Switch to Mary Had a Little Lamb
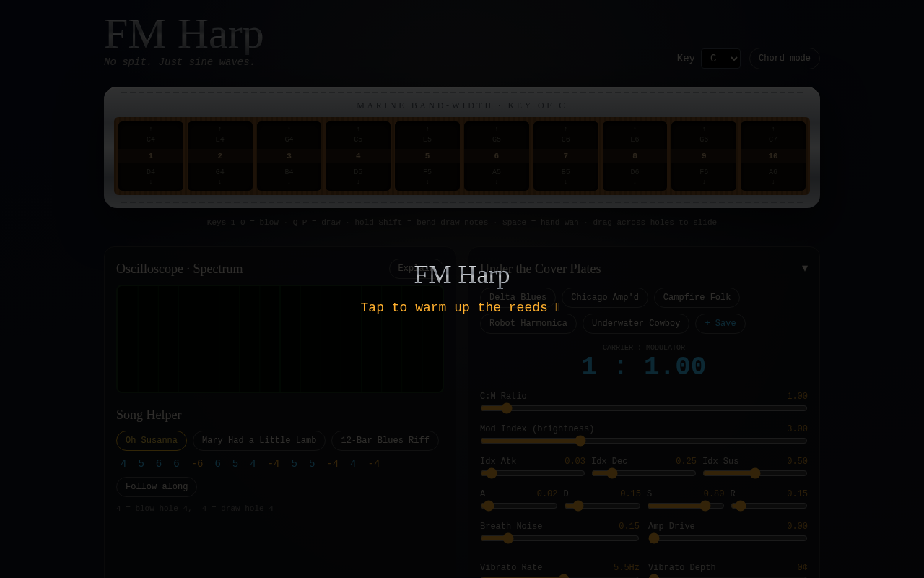Screen dimensions: 924x578 (x=259, y=441)
